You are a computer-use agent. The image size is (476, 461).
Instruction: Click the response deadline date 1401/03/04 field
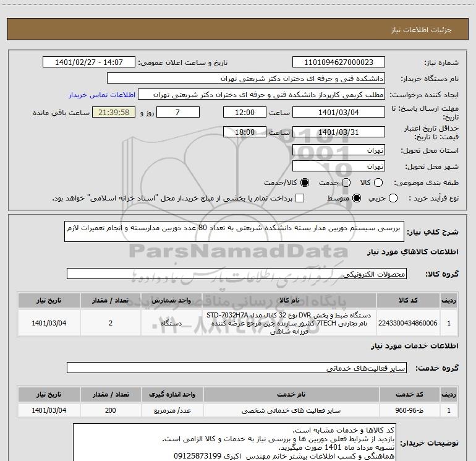[x=339, y=112]
